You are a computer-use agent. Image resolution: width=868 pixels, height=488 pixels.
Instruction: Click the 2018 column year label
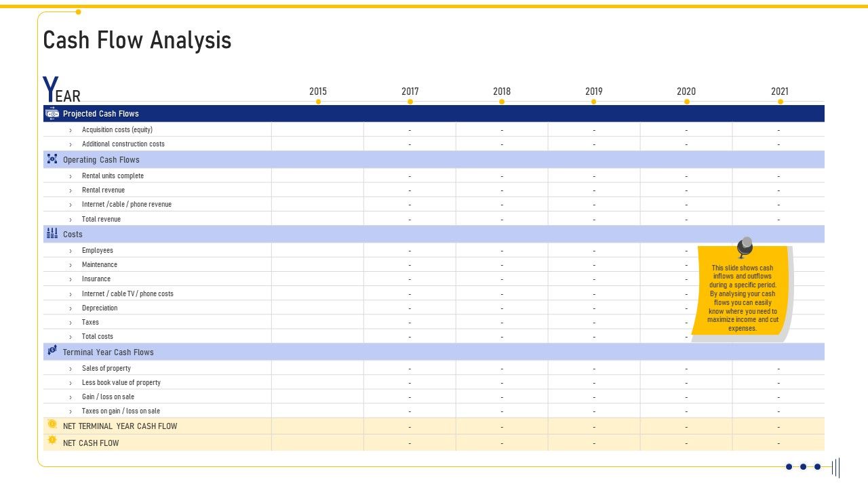502,91
